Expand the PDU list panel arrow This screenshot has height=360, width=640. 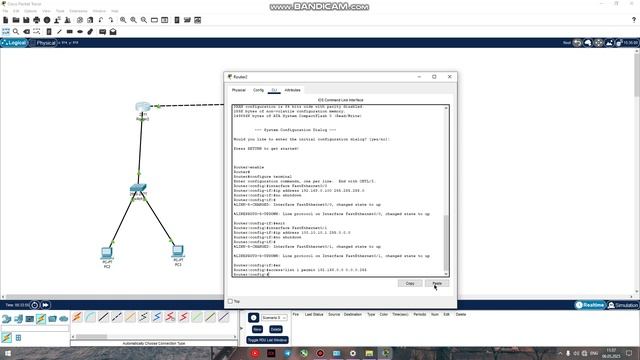point(241,328)
